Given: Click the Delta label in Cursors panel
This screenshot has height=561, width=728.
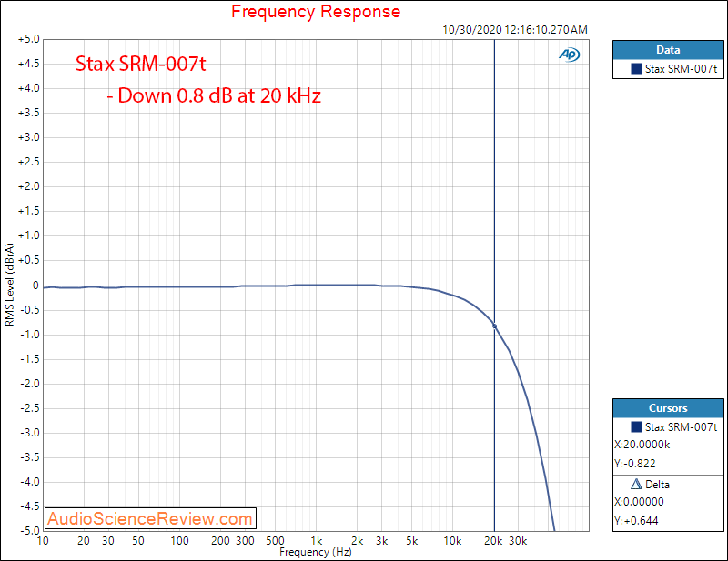Looking at the screenshot, I should click(x=657, y=485).
